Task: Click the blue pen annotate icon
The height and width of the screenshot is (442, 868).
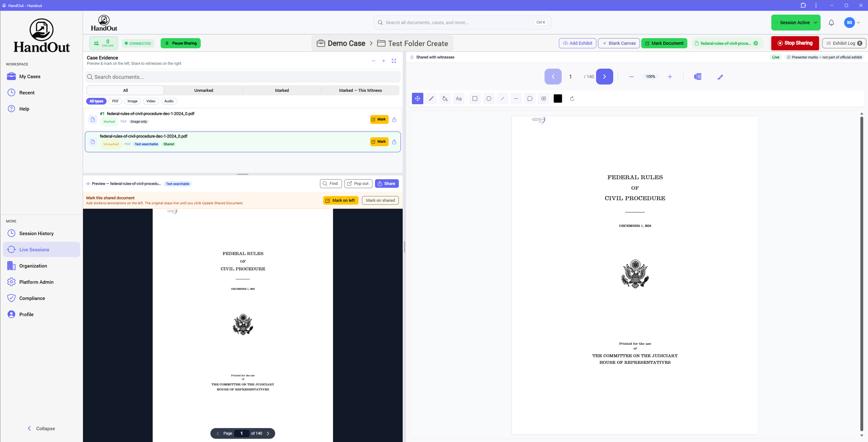Action: point(720,77)
